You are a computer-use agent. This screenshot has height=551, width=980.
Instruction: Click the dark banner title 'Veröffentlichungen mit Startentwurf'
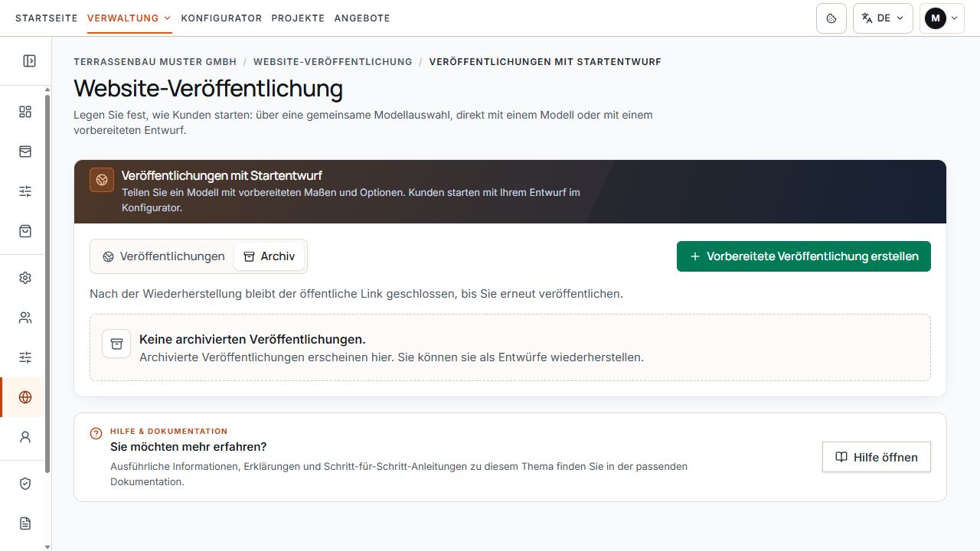(222, 175)
